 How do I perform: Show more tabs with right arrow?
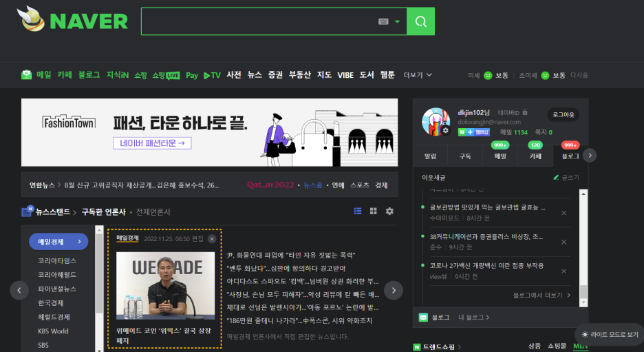[590, 156]
